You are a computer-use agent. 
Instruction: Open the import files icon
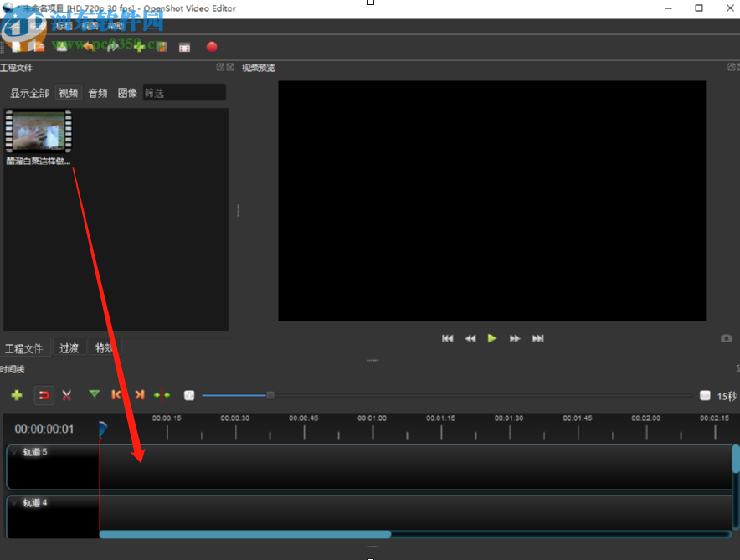click(139, 46)
